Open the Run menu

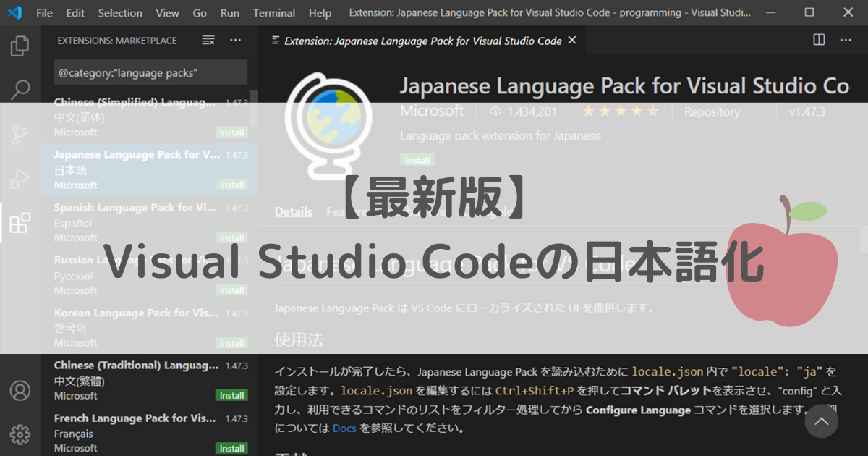[x=230, y=13]
